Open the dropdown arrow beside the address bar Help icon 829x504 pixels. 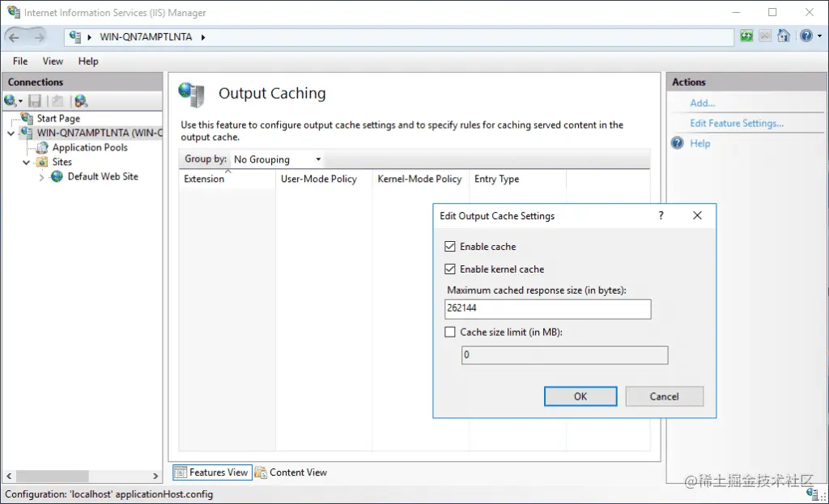pos(819,36)
